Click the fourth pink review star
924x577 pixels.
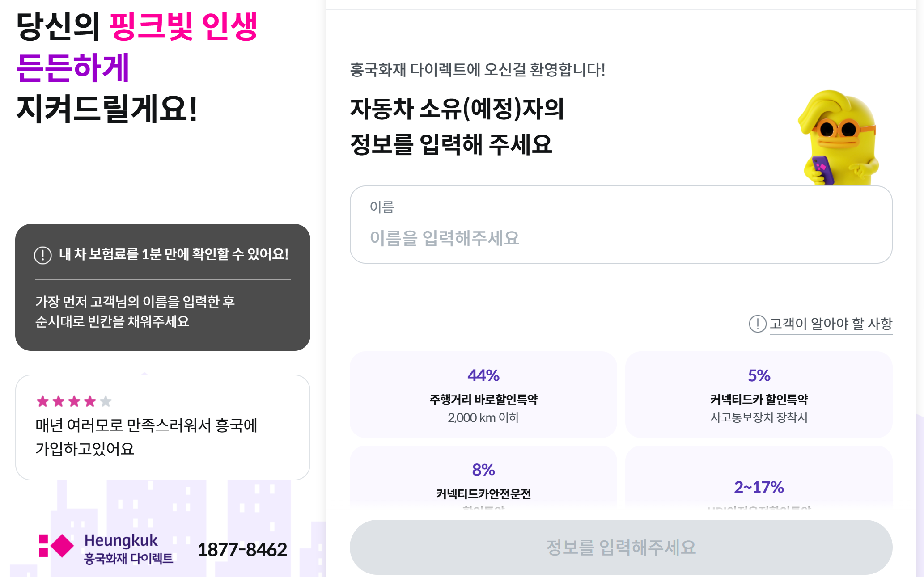pos(90,401)
